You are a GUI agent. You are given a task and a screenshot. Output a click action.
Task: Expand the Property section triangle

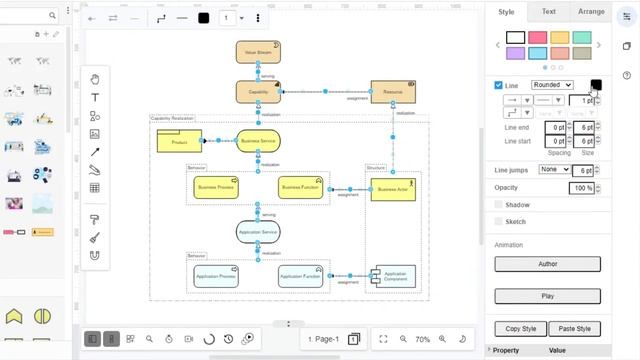tap(489, 349)
